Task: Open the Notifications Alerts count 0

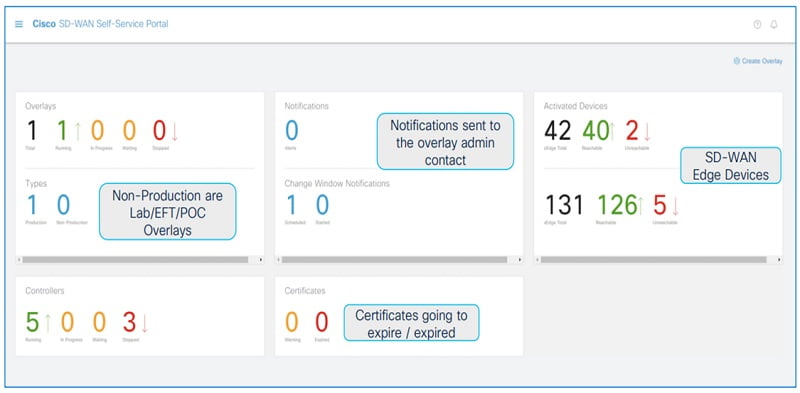Action: point(291,131)
